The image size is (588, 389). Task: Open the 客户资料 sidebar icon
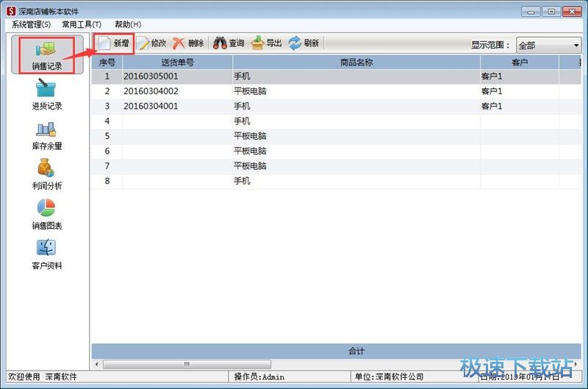[x=47, y=254]
